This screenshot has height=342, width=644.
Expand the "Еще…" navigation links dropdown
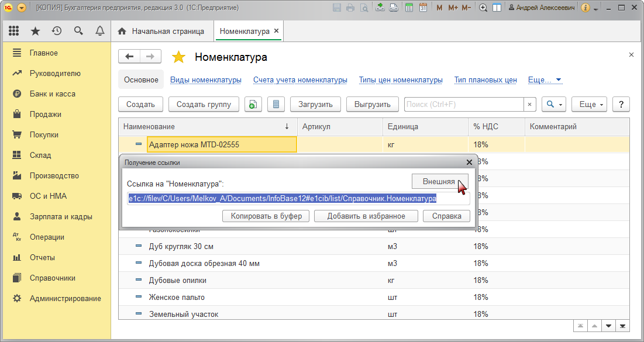(545, 80)
